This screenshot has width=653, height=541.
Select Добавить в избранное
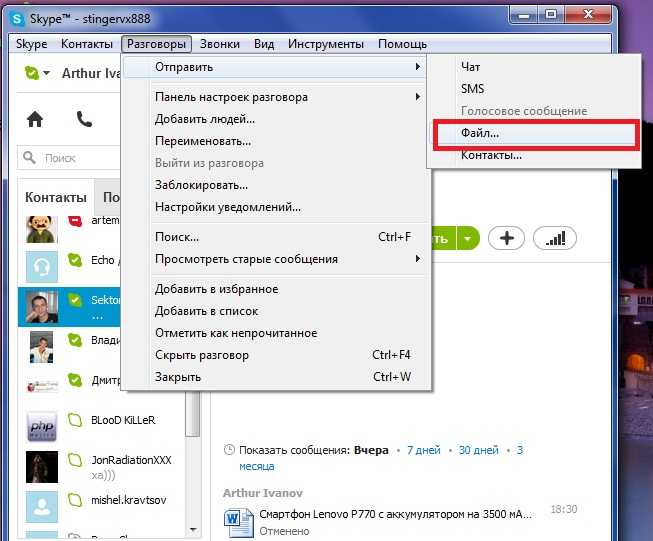click(x=277, y=289)
